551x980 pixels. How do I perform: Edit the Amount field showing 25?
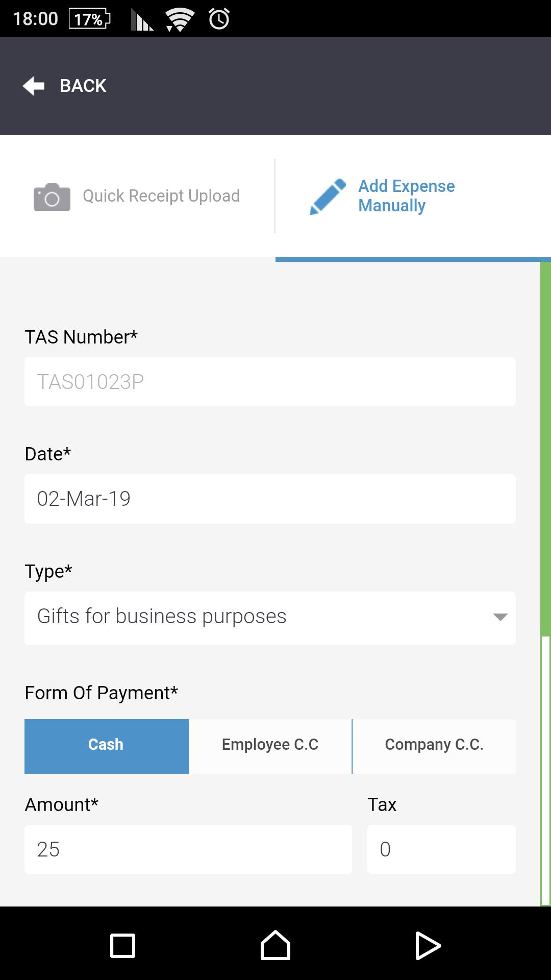click(188, 849)
